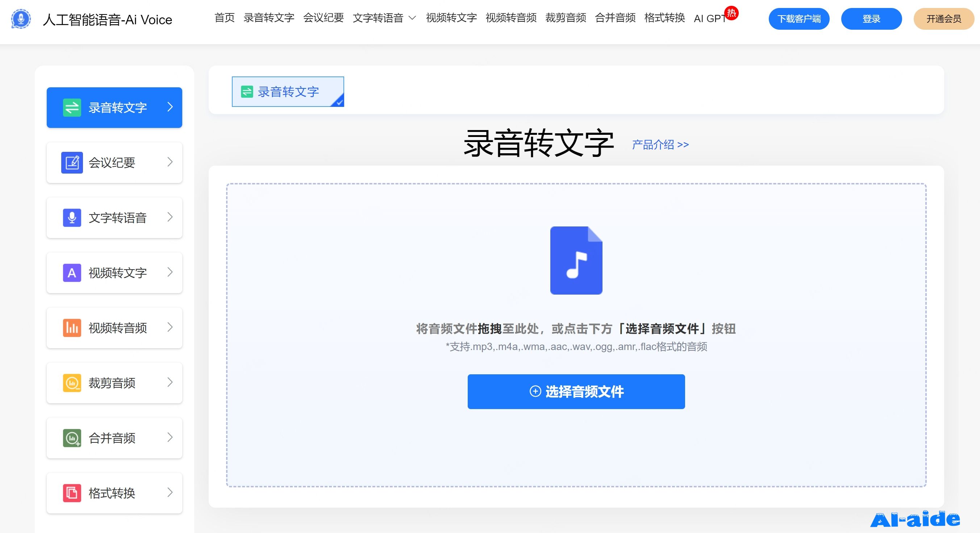The height and width of the screenshot is (533, 980).
Task: Open the 产品介绍 >> link
Action: click(660, 145)
